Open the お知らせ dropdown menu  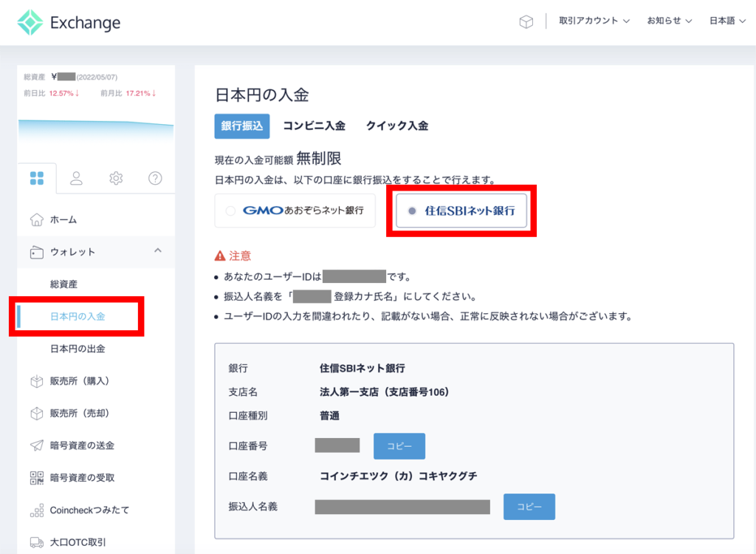click(669, 21)
